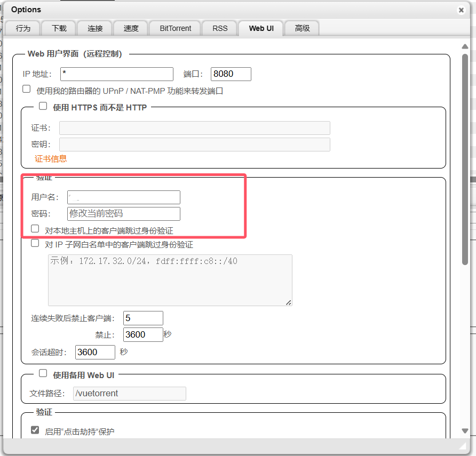Close the Options dialog

point(461,10)
